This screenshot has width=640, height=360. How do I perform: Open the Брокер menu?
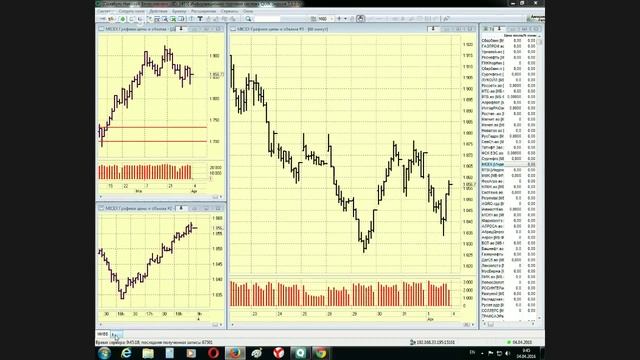pos(179,11)
